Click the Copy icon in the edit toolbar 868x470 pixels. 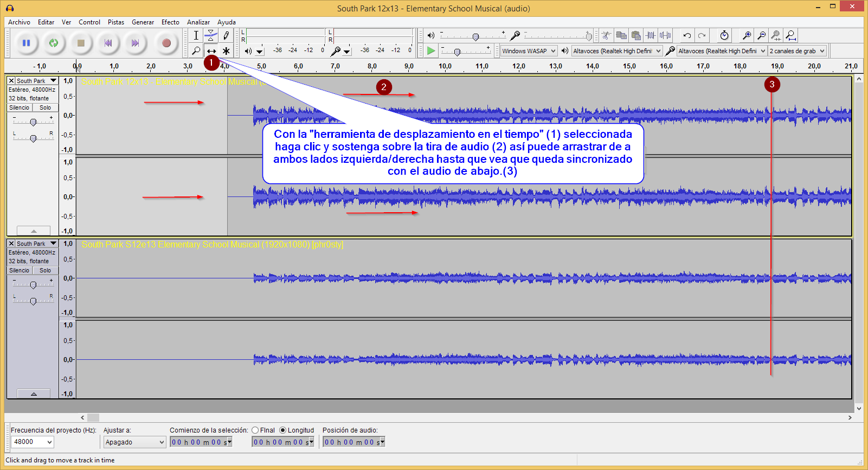pos(621,35)
